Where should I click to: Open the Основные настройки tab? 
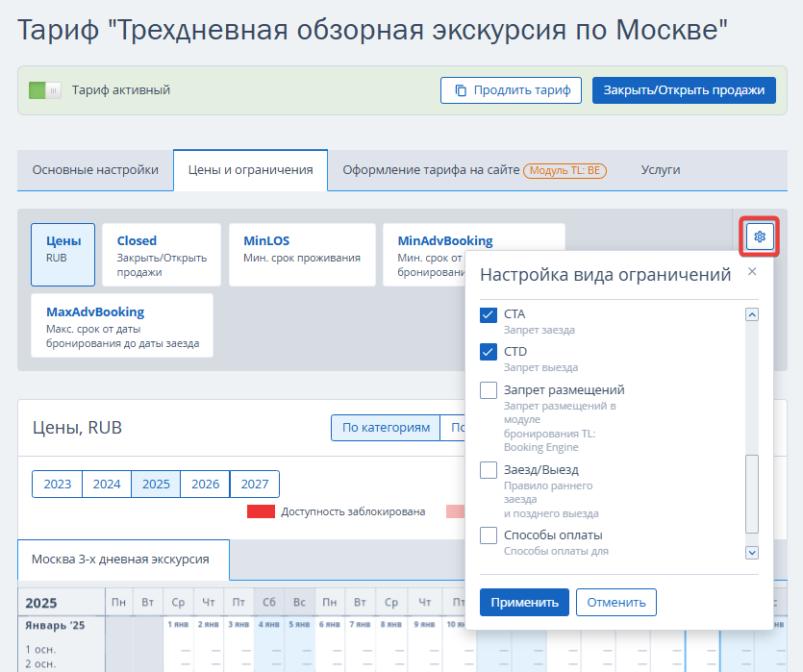tap(95, 170)
